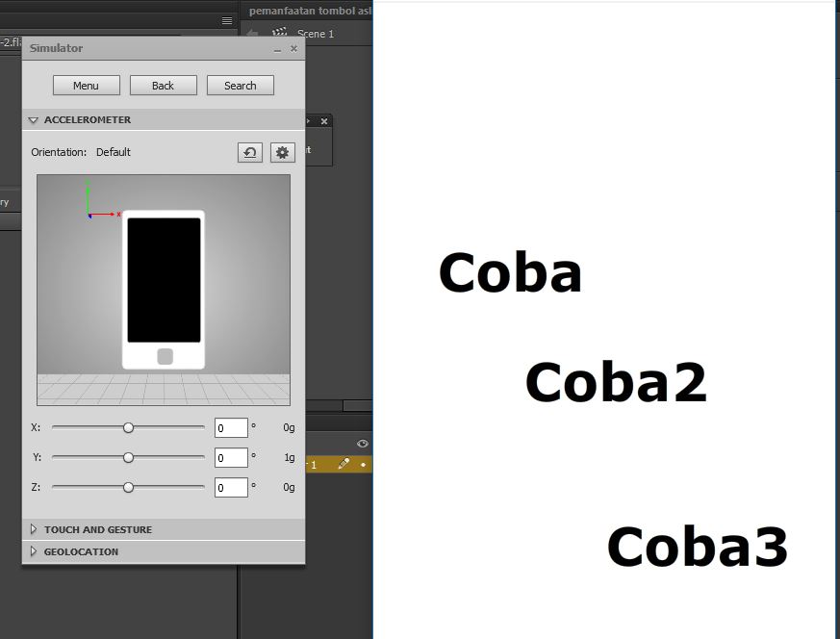Image resolution: width=840 pixels, height=639 pixels.
Task: Reset accelerometer orientation with the reset icon
Action: [249, 153]
